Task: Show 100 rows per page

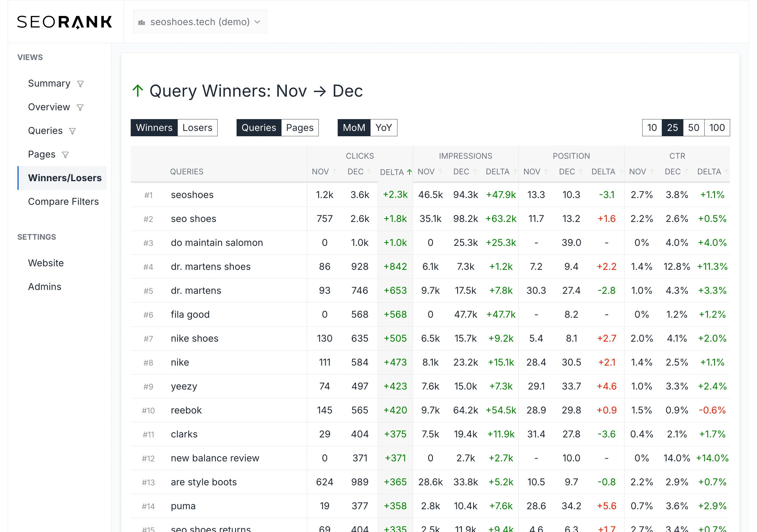Action: tap(717, 128)
